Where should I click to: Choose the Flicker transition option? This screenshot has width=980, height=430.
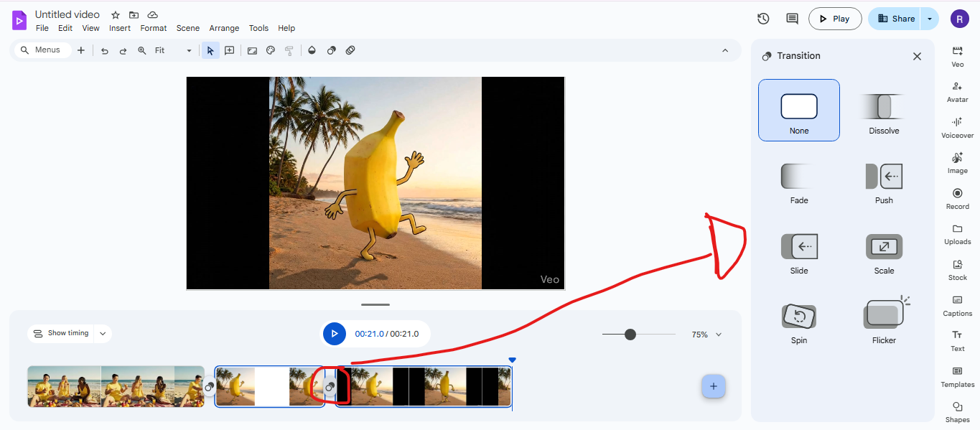pyautogui.click(x=884, y=319)
